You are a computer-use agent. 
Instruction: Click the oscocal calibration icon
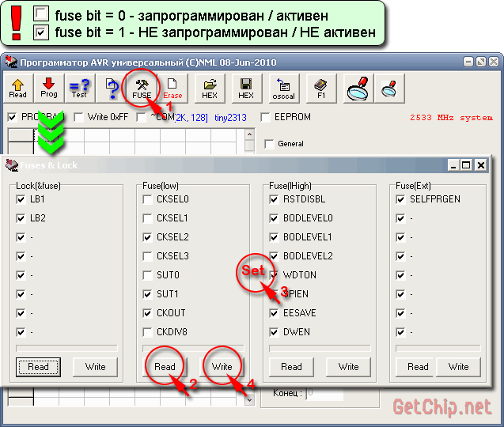(x=283, y=87)
